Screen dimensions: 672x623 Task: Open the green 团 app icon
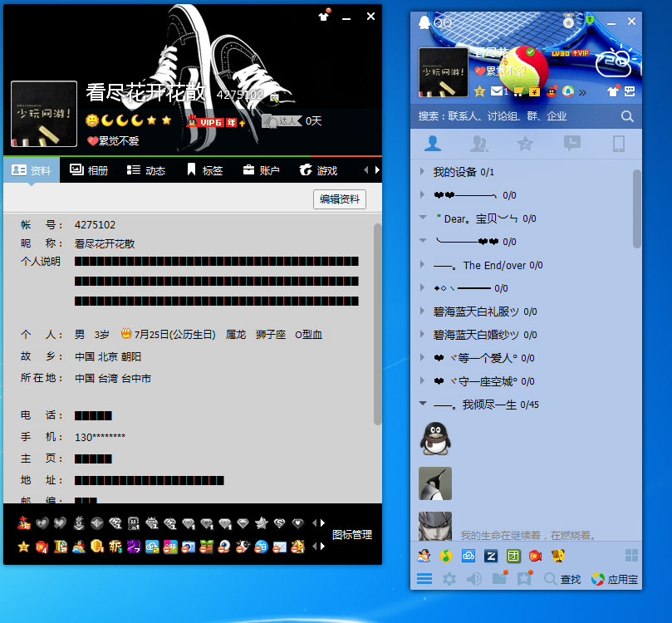tap(513, 556)
